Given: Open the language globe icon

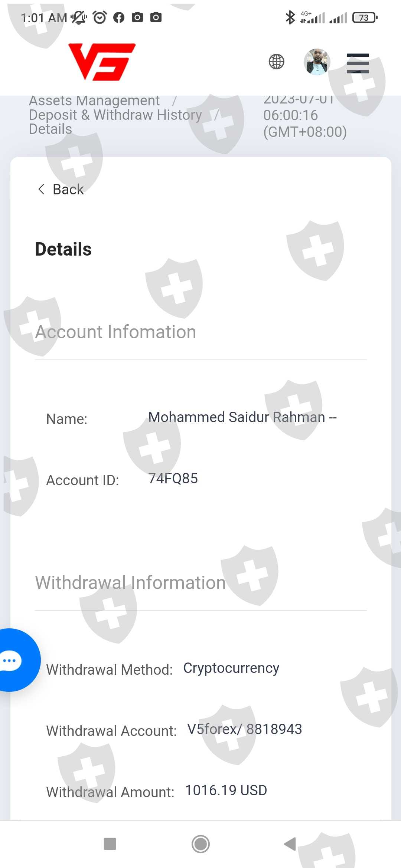Looking at the screenshot, I should tap(276, 62).
